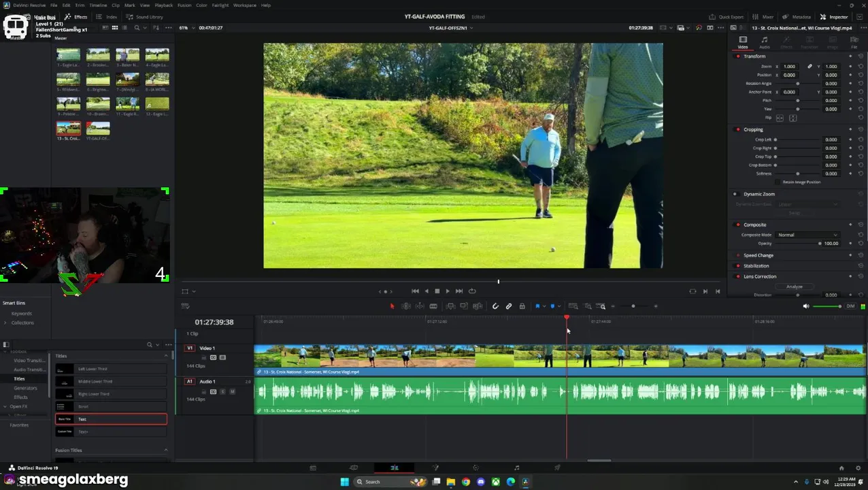Toggle Position Lock padlock icon

click(x=522, y=306)
